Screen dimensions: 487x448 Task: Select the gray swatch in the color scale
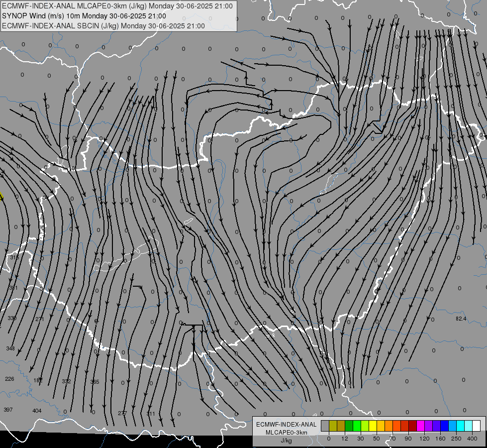325,426
